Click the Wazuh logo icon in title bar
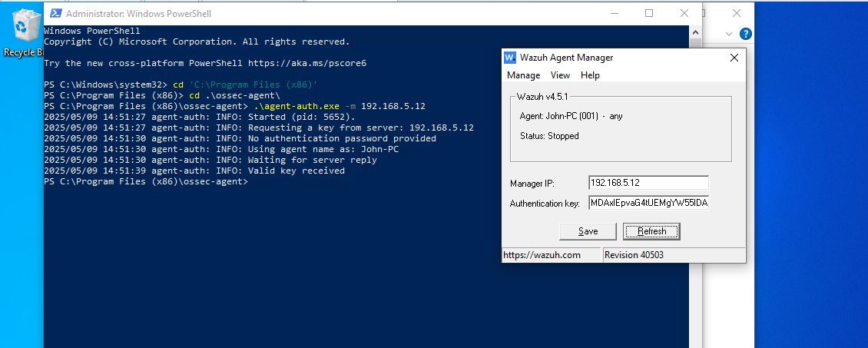The height and width of the screenshot is (348, 868). 510,58
